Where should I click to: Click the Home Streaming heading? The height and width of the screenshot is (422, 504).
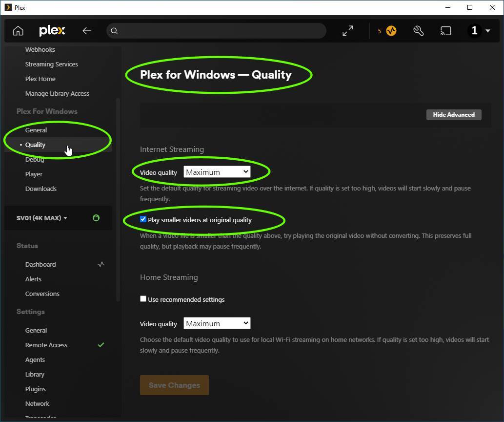click(169, 277)
